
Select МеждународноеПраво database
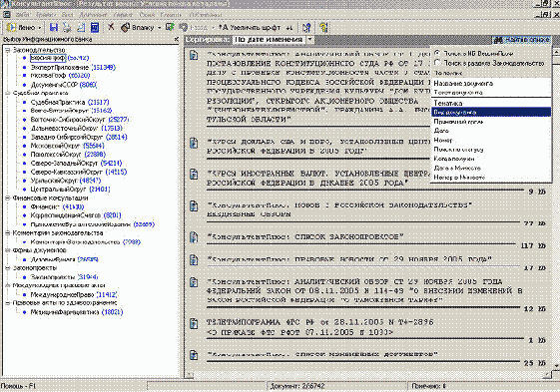coord(74,294)
